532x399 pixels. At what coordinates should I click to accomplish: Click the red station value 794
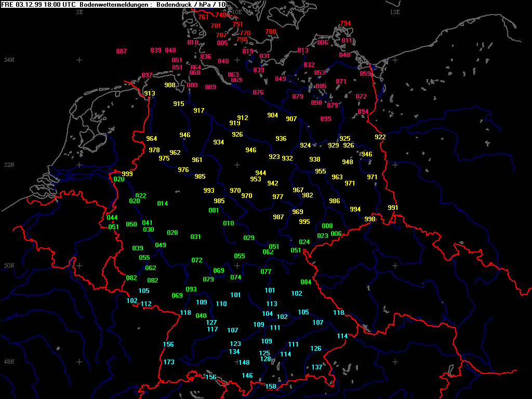pyautogui.click(x=345, y=23)
